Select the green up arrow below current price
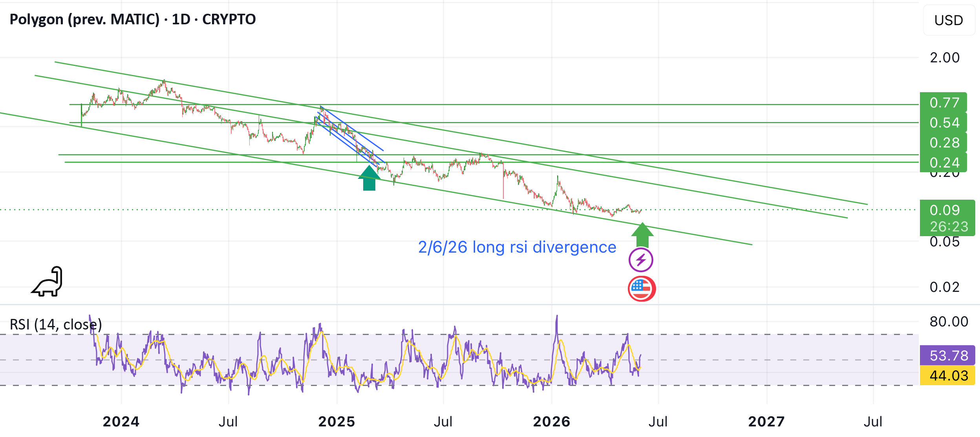Screen dimensions: 980x437 click(x=642, y=235)
